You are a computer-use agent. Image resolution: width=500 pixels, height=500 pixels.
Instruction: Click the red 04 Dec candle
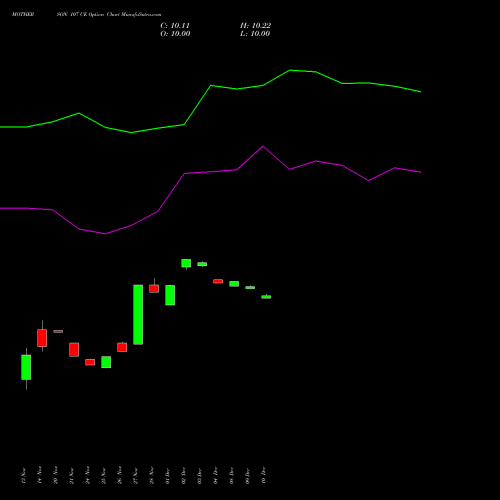tap(218, 281)
